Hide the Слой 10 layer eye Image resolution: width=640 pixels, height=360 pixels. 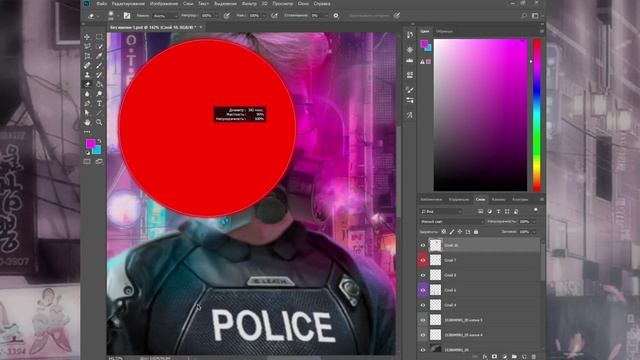click(x=423, y=245)
